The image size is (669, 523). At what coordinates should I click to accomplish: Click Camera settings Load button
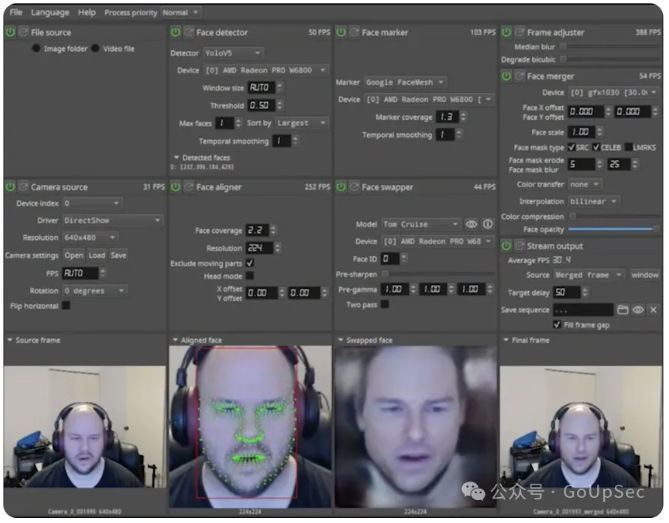point(97,255)
